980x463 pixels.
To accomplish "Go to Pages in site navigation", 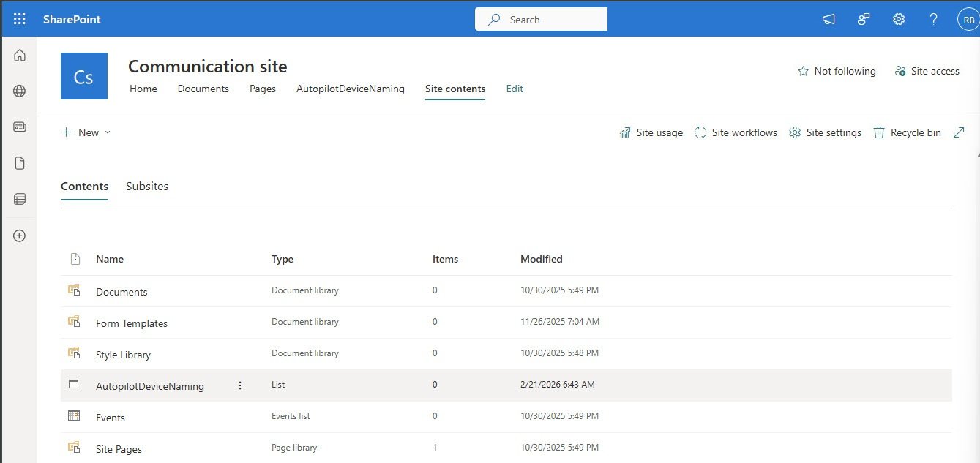I will 263,89.
